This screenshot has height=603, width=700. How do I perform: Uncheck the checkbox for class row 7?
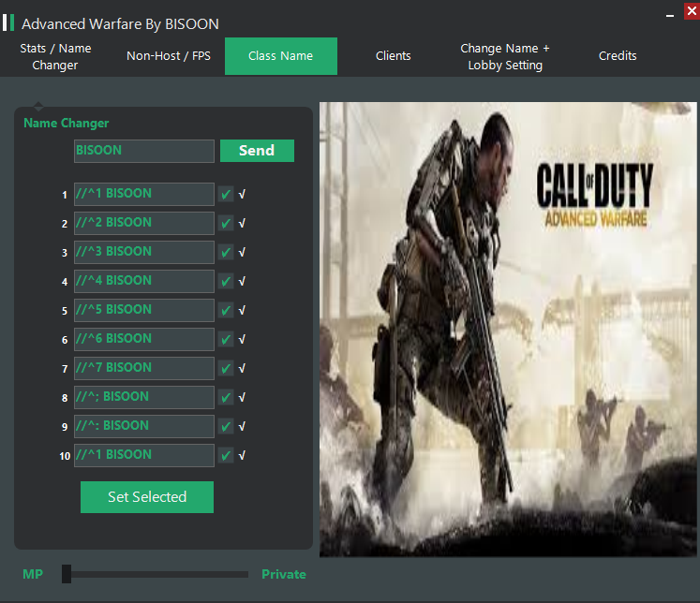pos(226,368)
